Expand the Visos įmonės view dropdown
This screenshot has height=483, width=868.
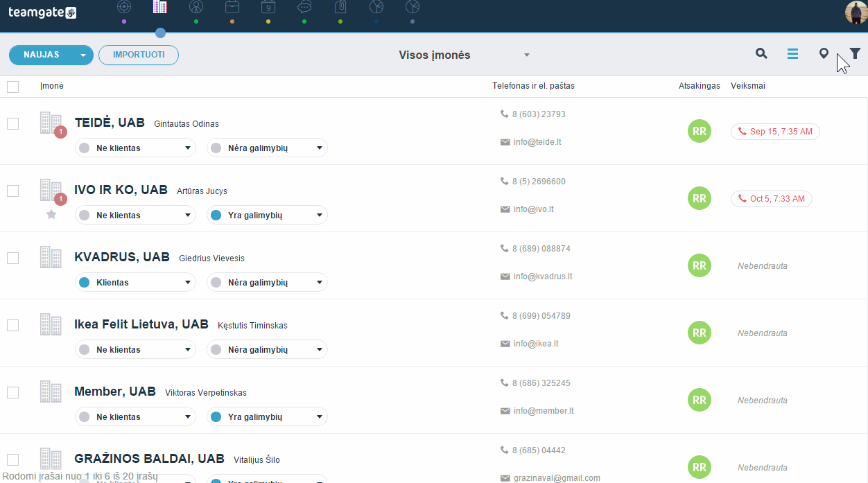pyautogui.click(x=527, y=55)
